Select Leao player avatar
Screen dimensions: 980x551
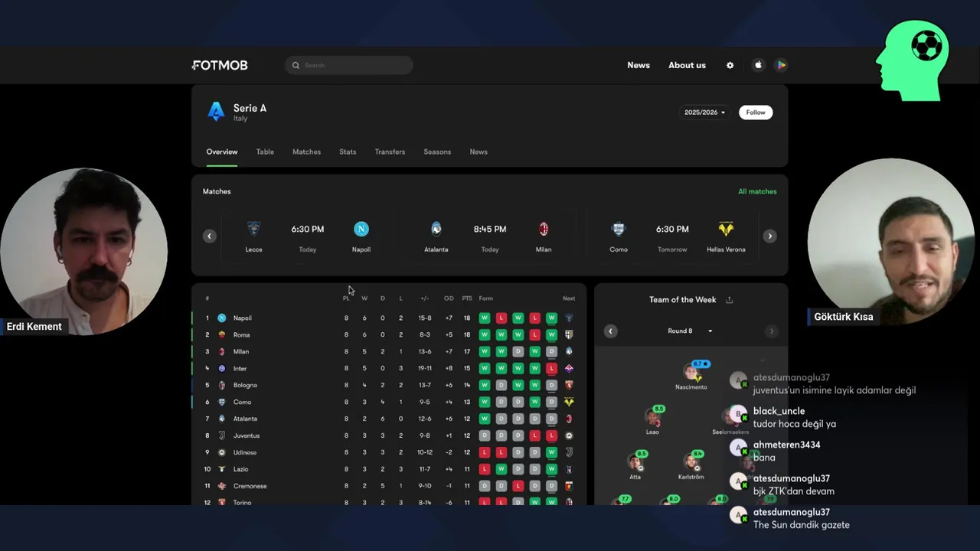click(x=652, y=418)
